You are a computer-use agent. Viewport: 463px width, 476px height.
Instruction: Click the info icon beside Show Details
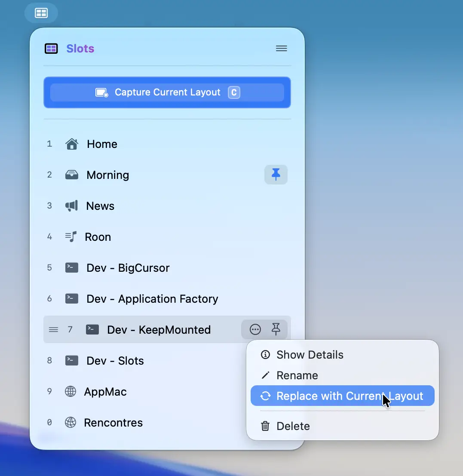[265, 355]
